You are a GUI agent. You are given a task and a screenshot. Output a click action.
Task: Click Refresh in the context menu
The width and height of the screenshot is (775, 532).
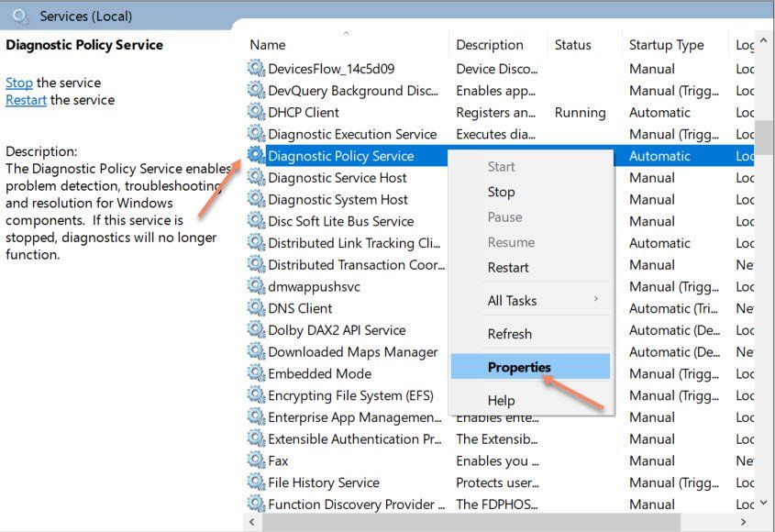coord(509,334)
